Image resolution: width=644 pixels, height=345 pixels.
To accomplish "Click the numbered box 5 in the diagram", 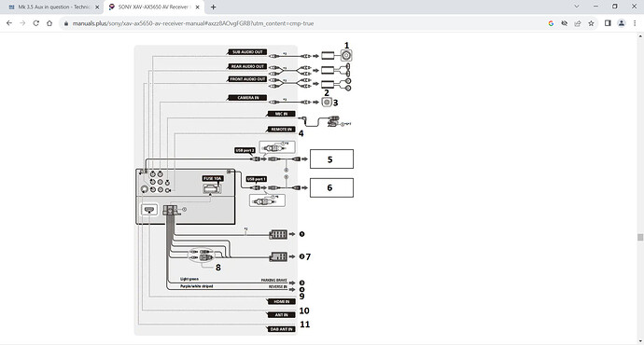I will [x=331, y=159].
